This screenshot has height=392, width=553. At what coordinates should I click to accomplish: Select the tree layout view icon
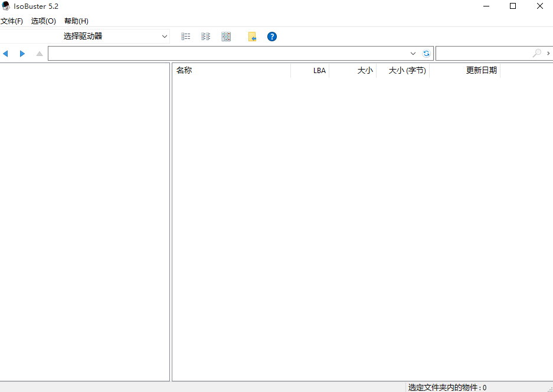[x=205, y=36]
